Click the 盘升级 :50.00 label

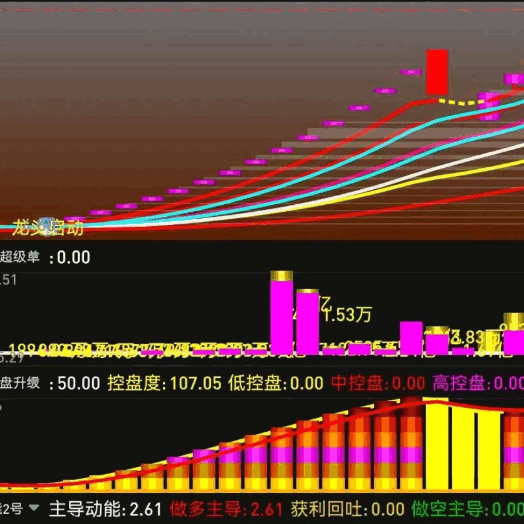tap(50, 383)
